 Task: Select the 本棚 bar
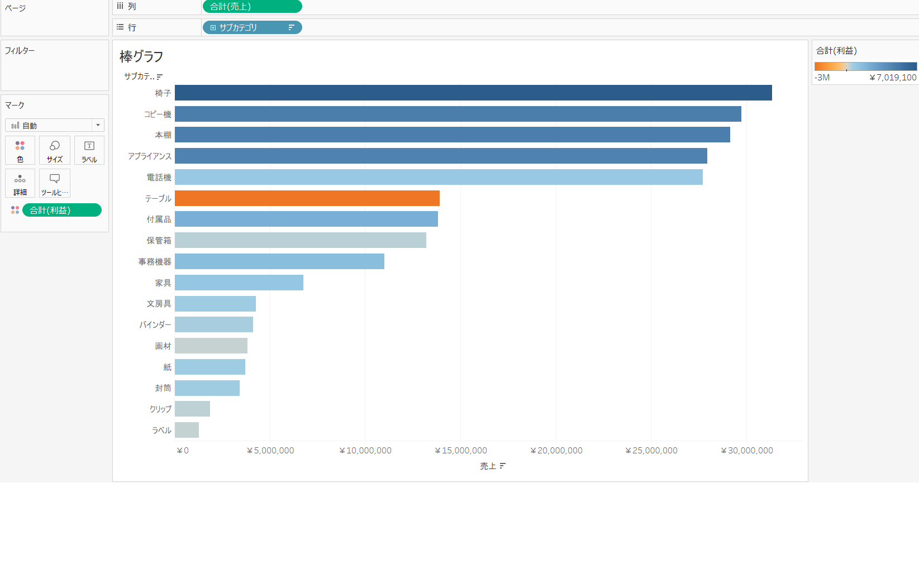click(x=453, y=135)
